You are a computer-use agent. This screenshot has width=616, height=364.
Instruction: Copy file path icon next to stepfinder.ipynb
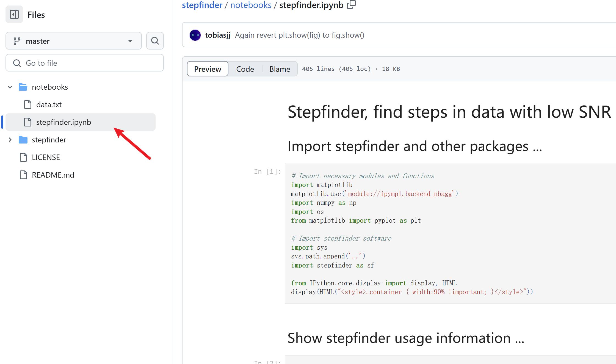pos(351,5)
